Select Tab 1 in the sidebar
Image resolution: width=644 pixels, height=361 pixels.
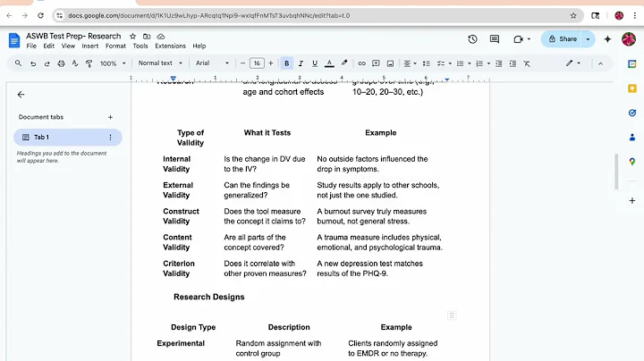pyautogui.click(x=68, y=137)
